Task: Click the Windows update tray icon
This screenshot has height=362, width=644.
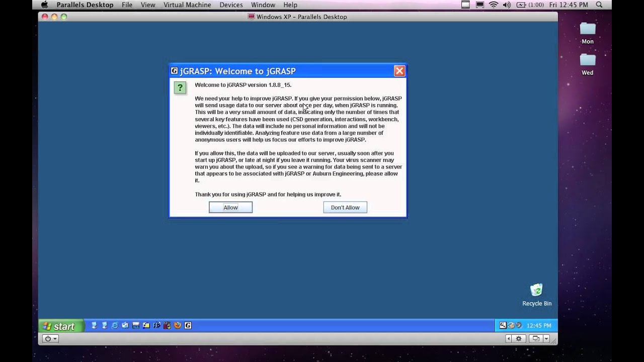Action: [x=511, y=325]
